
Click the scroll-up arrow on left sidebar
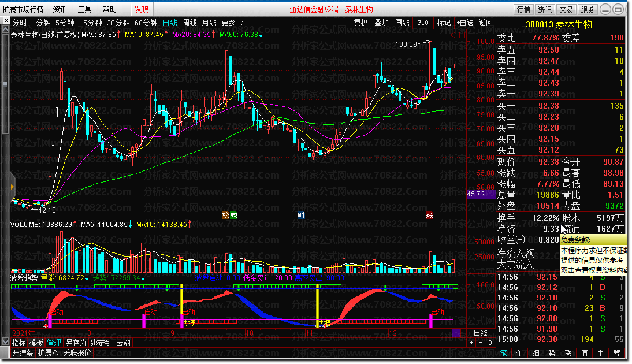[5, 29]
